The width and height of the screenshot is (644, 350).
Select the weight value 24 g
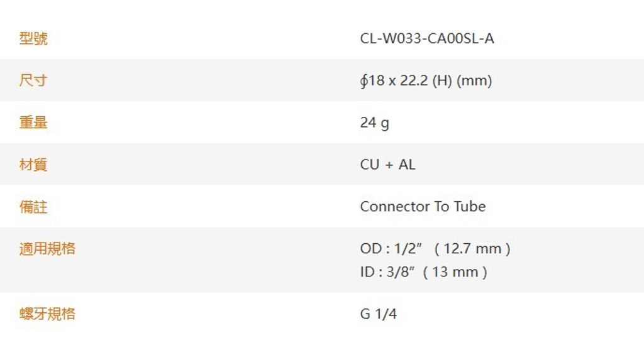(x=375, y=123)
